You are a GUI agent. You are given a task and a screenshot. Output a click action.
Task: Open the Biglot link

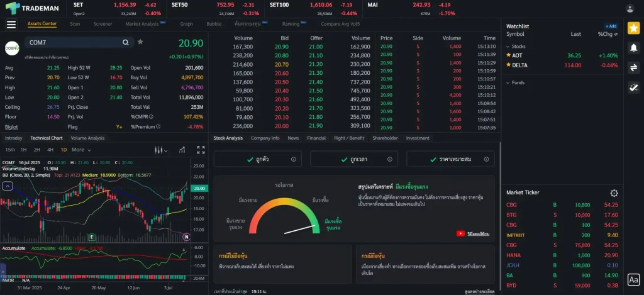coord(11,126)
